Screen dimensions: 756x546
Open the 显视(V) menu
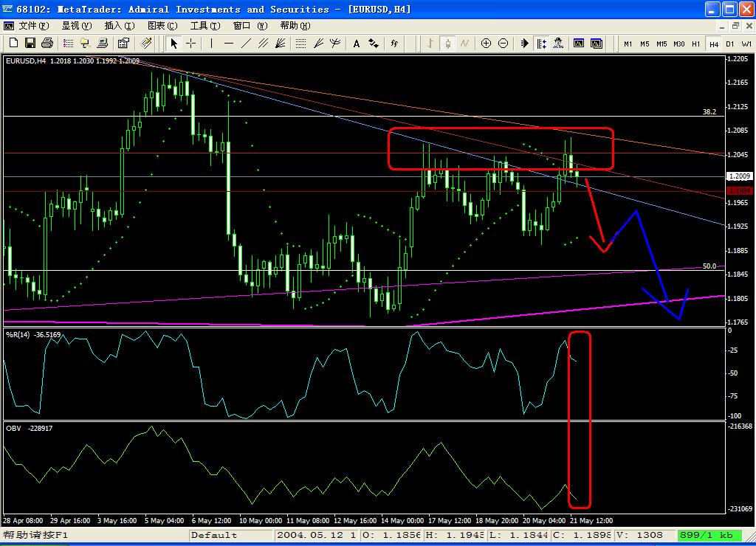pos(77,26)
